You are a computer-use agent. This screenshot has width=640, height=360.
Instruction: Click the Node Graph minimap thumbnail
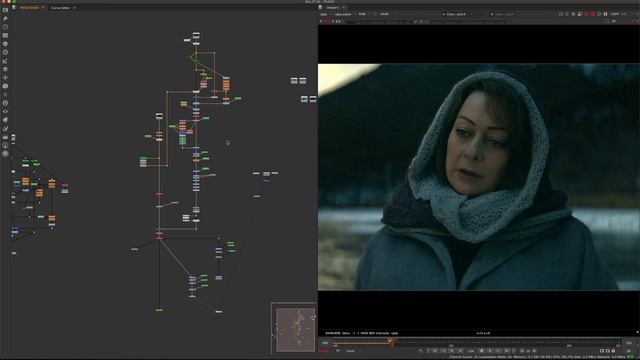[x=296, y=330]
